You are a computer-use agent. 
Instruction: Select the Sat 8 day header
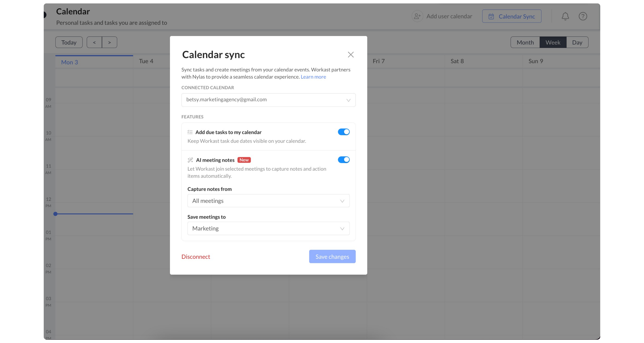click(x=457, y=61)
